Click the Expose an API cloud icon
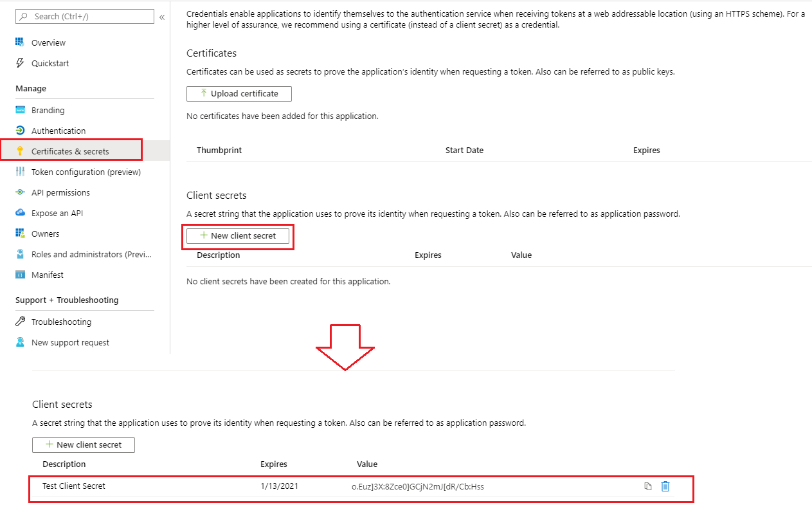Image resolution: width=812 pixels, height=512 pixels. [20, 213]
